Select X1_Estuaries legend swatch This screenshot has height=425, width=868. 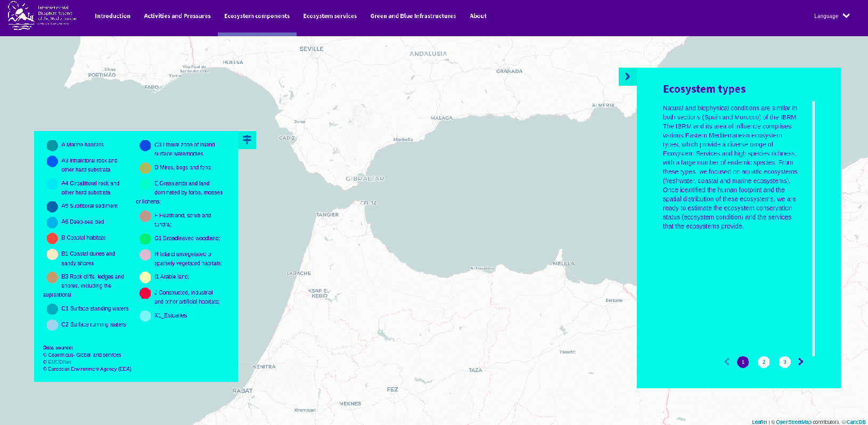click(x=145, y=316)
